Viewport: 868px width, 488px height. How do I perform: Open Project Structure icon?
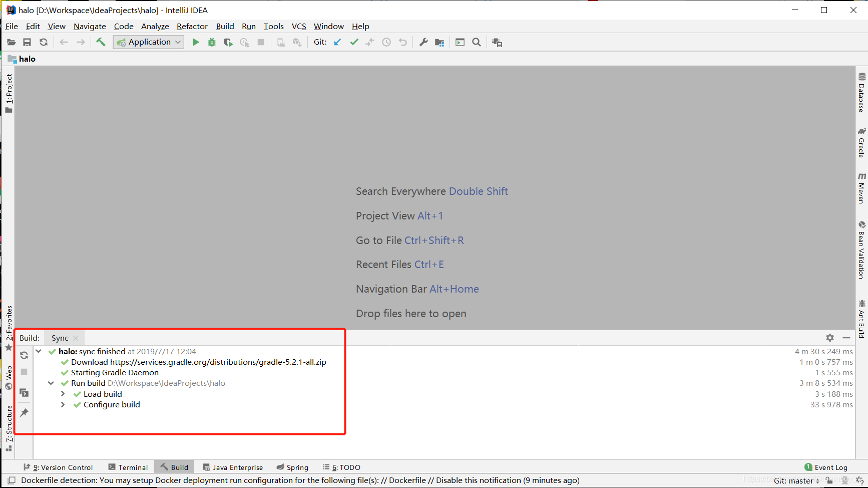click(440, 43)
